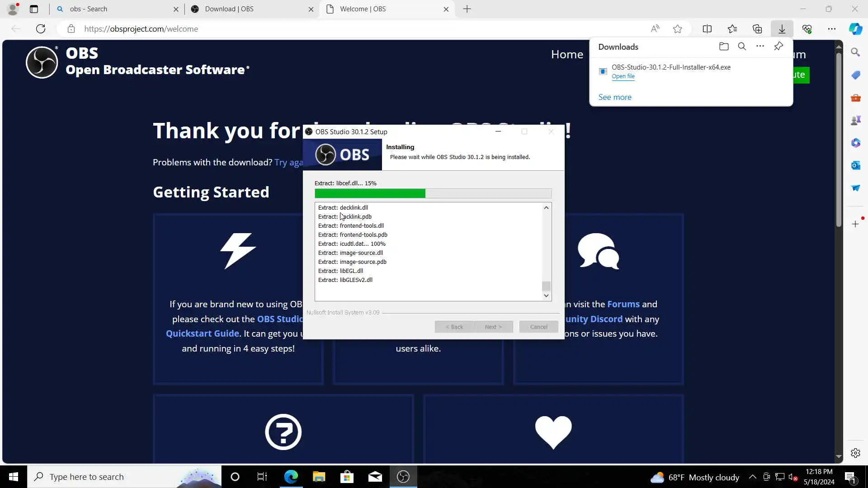Open Browser essentials heart icon

[807, 29]
